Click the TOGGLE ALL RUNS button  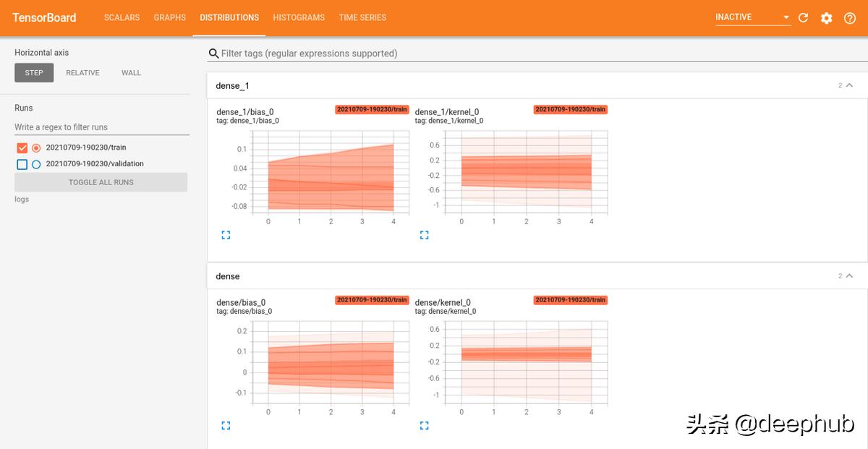101,182
